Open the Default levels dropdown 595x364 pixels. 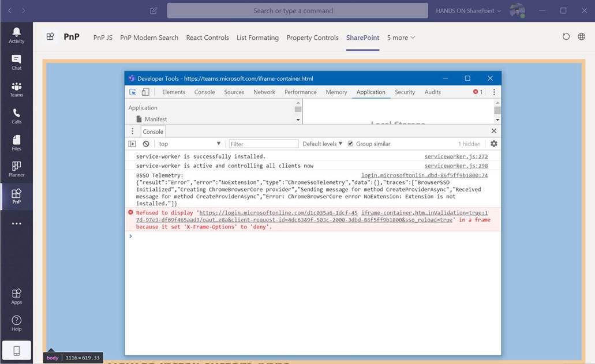[x=322, y=144]
